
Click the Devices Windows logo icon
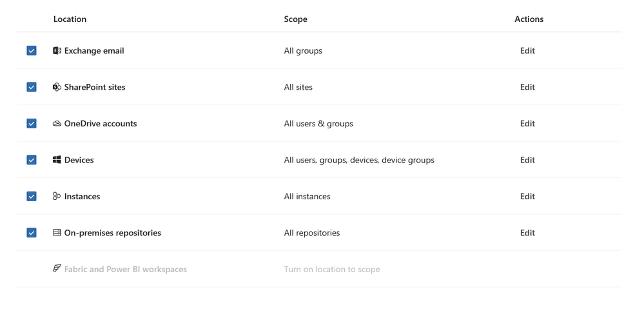[x=57, y=160]
